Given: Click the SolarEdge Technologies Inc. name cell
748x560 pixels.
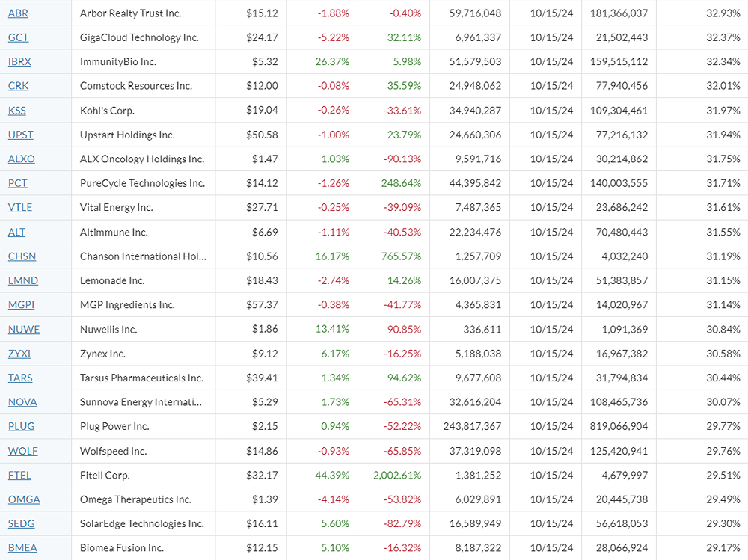Looking at the screenshot, I should point(141,523).
